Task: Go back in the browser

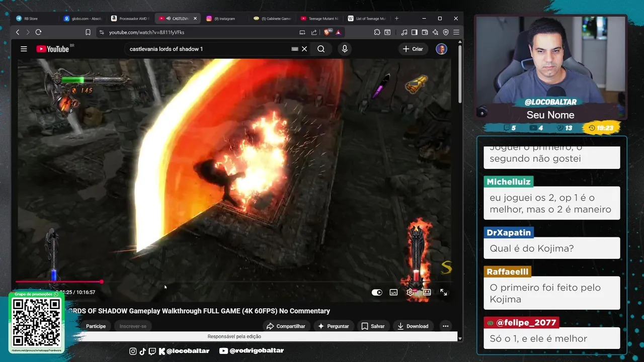Action: pos(18,32)
